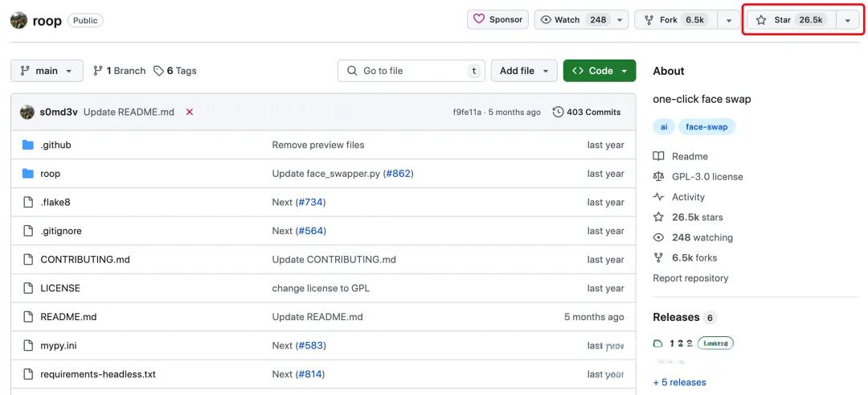Open the Star lists dropdown arrow

click(848, 20)
